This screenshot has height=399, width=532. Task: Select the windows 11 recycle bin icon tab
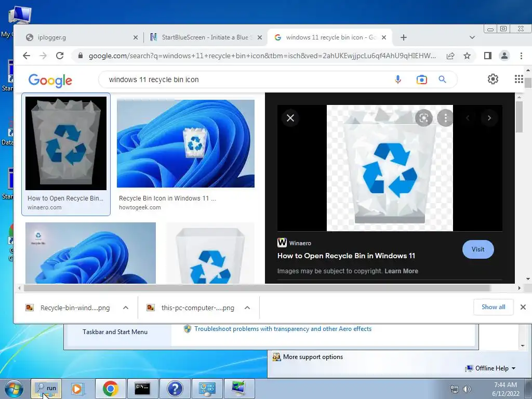329,37
